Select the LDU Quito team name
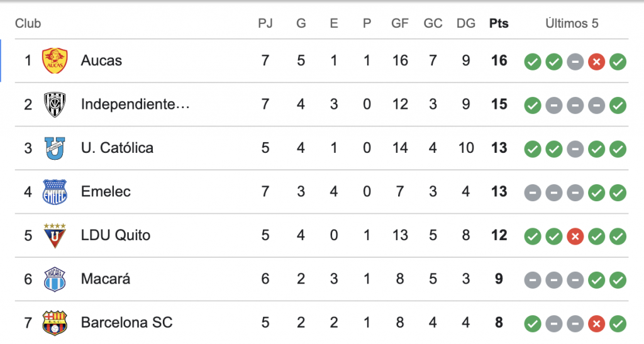 (x=116, y=235)
